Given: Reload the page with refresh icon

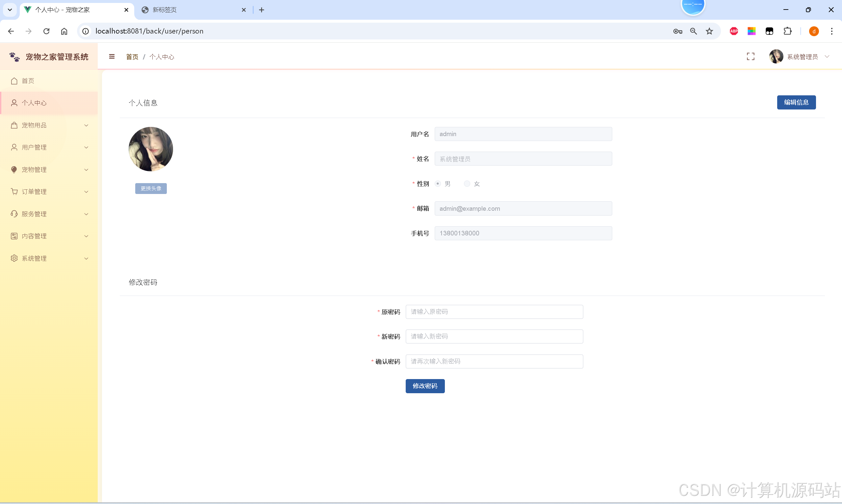Looking at the screenshot, I should pos(46,31).
